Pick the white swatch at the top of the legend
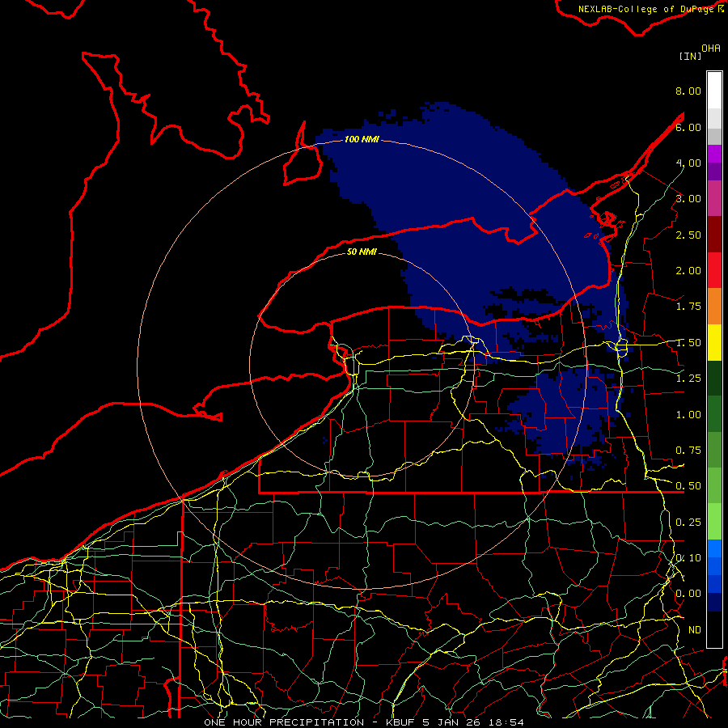Screen dimensions: 728x728 [x=714, y=91]
